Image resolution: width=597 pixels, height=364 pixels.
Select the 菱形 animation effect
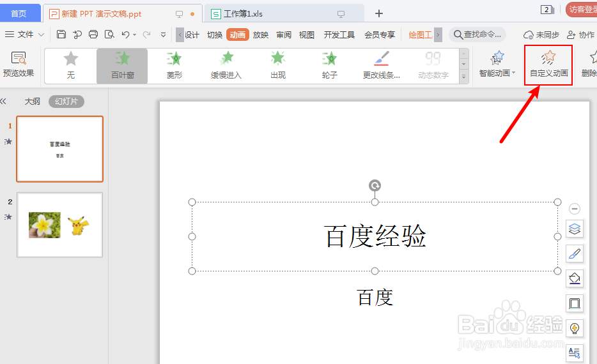pyautogui.click(x=174, y=65)
